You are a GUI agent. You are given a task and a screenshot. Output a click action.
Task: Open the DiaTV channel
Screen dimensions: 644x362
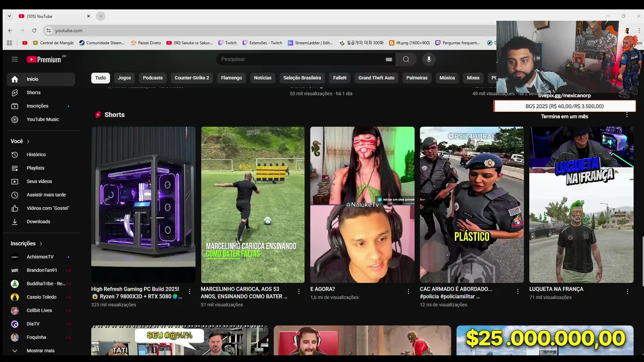tap(41, 324)
